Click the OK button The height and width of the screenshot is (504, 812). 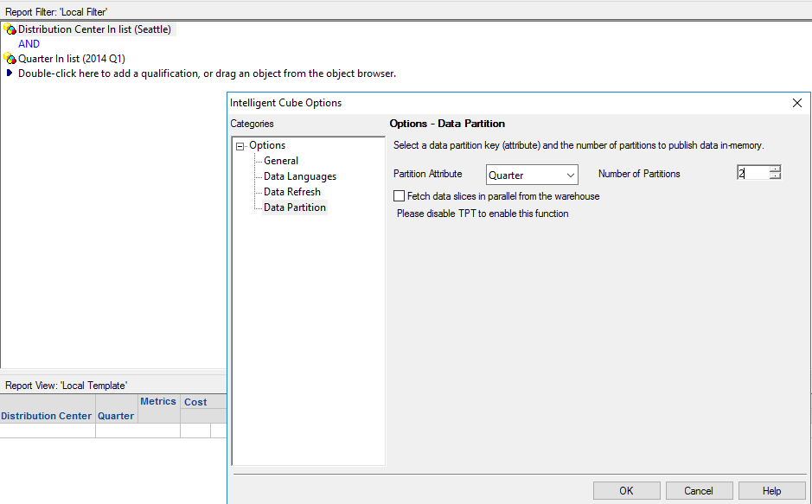pos(626,489)
